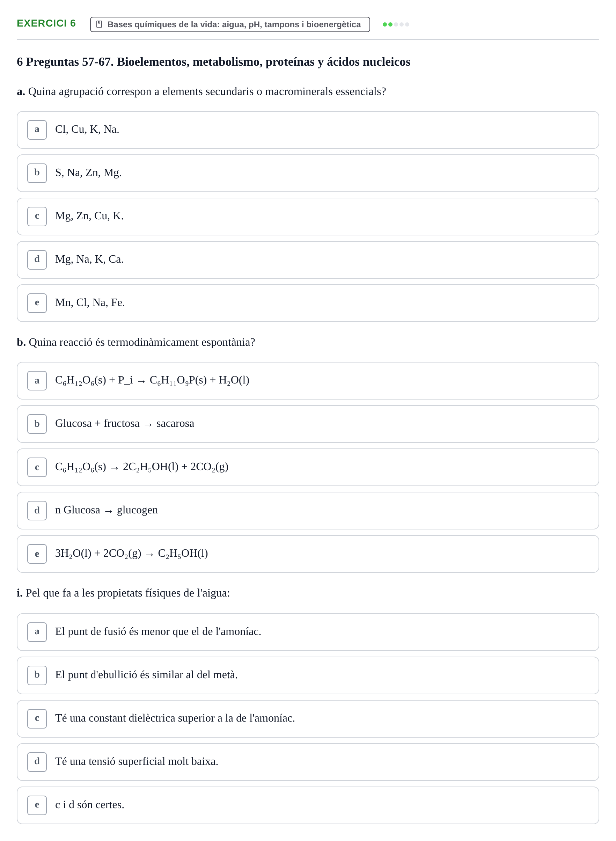Choose option 'S, Na, Zn, Mg.'

tap(308, 173)
